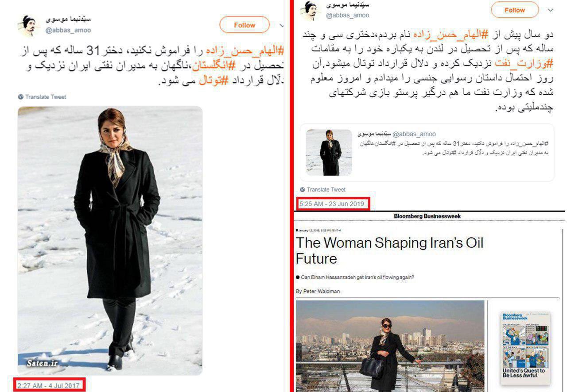Expand the left tweet's chevron menu
Screen dimensions: 567x392
click(282, 26)
